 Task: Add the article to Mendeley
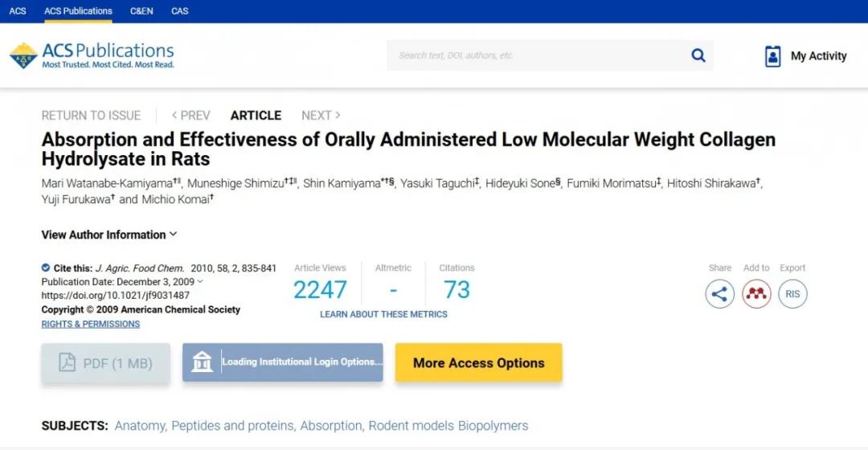click(756, 294)
